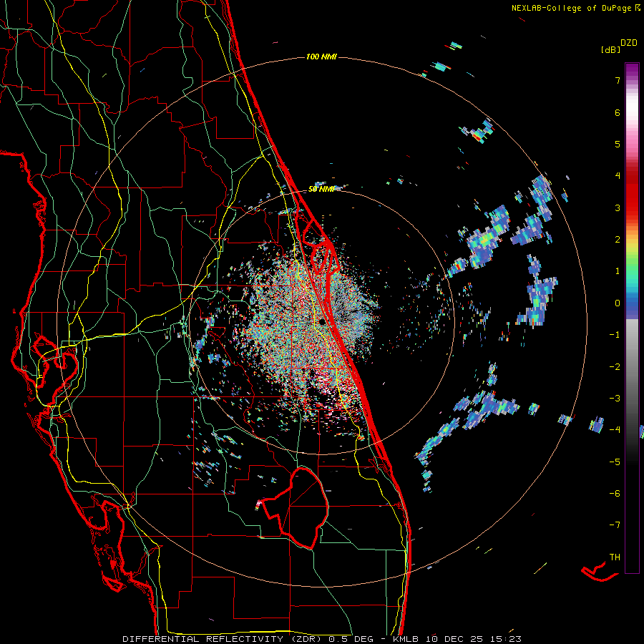
Task: Click the 100 NMI range ring label
Action: (x=321, y=57)
